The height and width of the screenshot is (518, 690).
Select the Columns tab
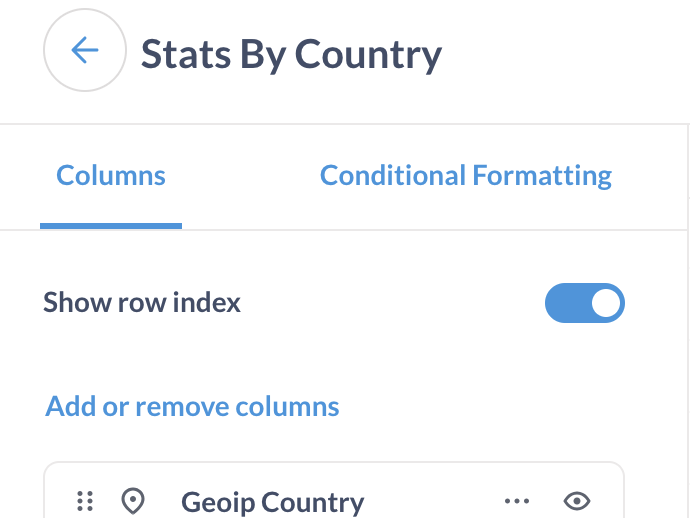point(111,177)
